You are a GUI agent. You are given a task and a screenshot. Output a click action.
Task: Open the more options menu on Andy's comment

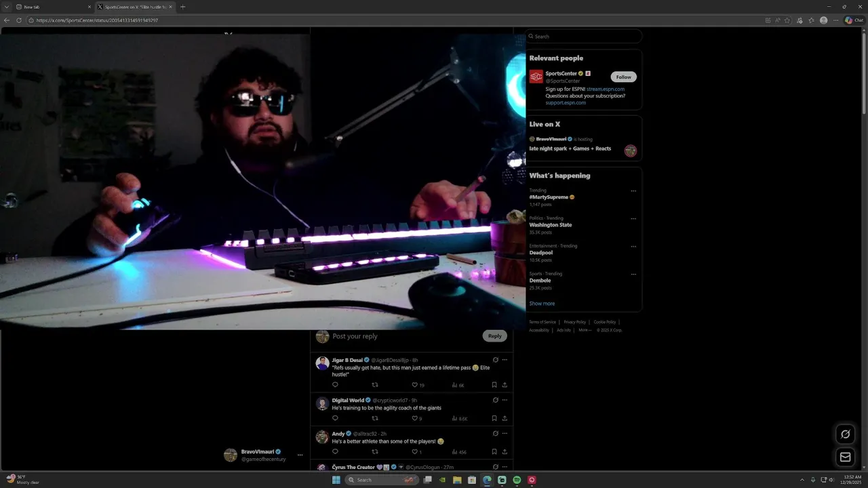tap(505, 433)
